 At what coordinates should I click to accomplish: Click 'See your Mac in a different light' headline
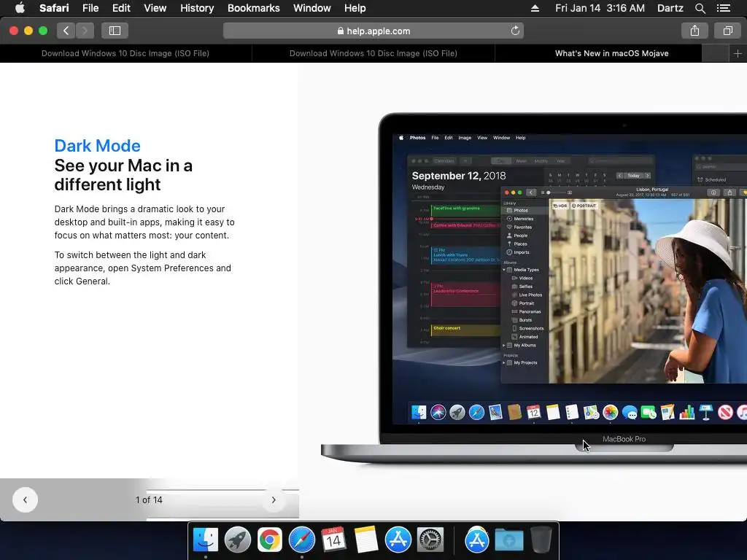(123, 175)
